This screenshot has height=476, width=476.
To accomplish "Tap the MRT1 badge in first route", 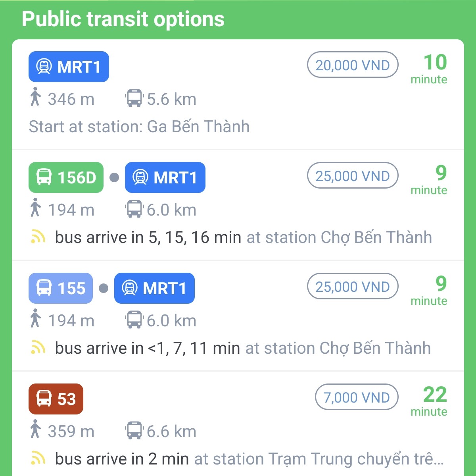I will tap(69, 67).
